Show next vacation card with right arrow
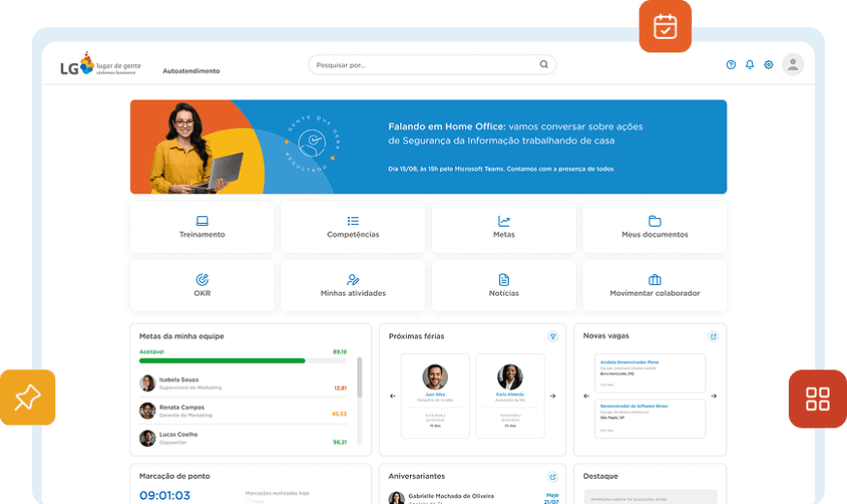 552,395
